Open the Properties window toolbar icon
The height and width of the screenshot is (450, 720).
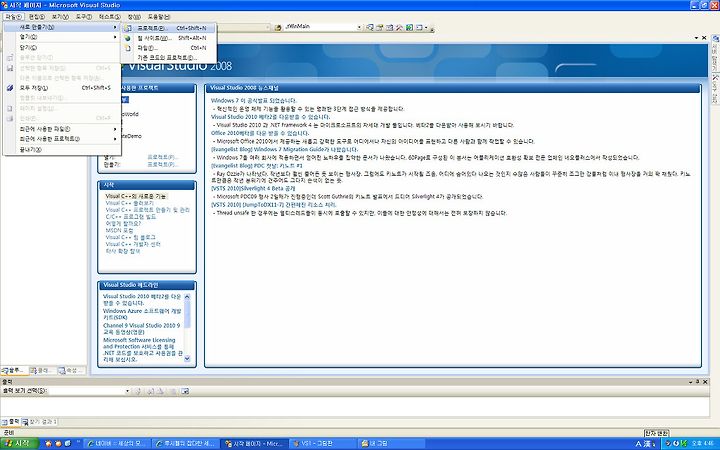(380, 28)
